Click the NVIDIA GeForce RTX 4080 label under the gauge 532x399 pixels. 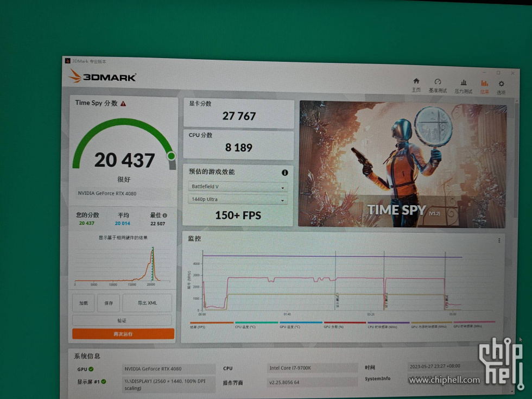(107, 193)
